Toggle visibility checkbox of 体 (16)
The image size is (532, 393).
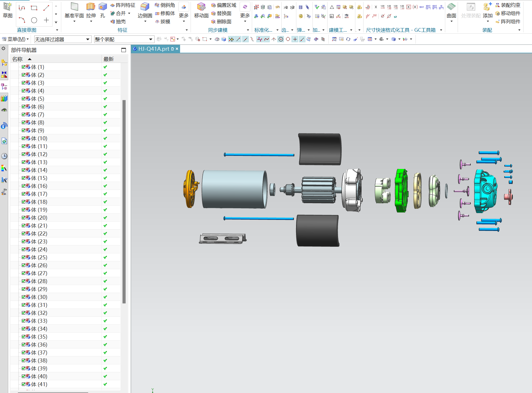(24, 186)
